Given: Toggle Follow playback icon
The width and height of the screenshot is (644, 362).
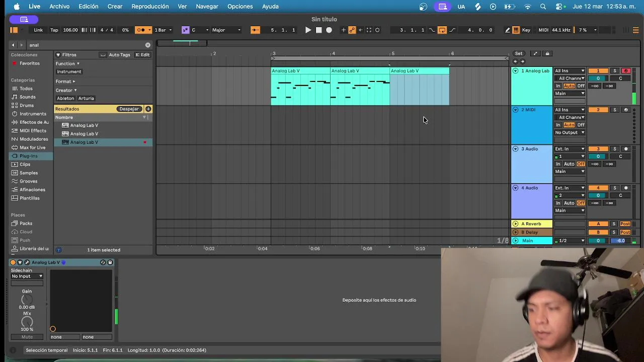Looking at the screenshot, I should [255, 30].
